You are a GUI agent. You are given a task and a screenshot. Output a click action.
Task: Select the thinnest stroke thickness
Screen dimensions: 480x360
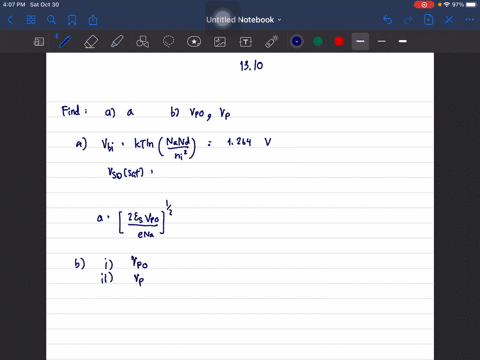point(382,41)
